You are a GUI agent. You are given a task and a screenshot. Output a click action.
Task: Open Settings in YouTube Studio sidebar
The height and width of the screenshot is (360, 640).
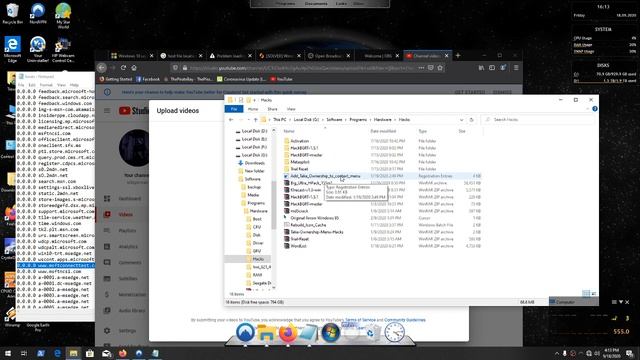coord(127,331)
